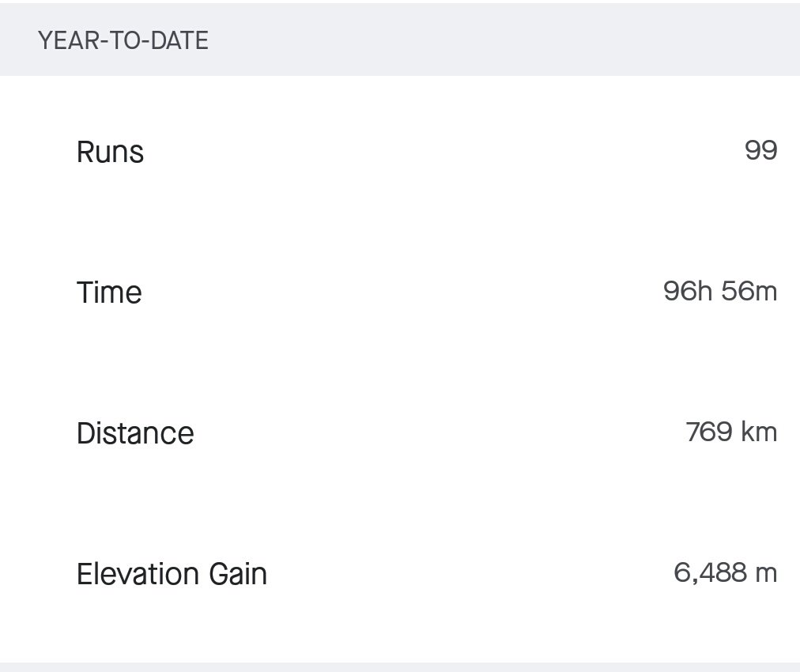Viewport: 800px width, 672px height.
Task: Tap the Distance stat label
Action: [x=135, y=433]
